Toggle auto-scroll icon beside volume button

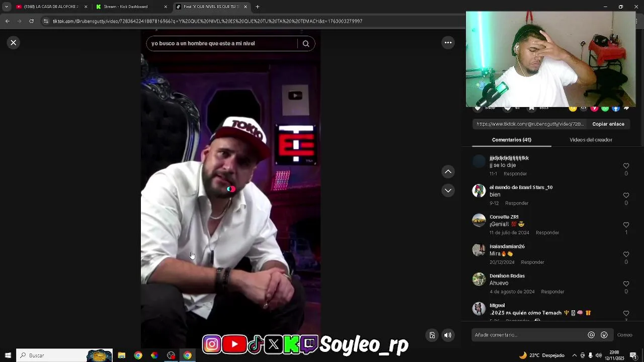(x=432, y=335)
